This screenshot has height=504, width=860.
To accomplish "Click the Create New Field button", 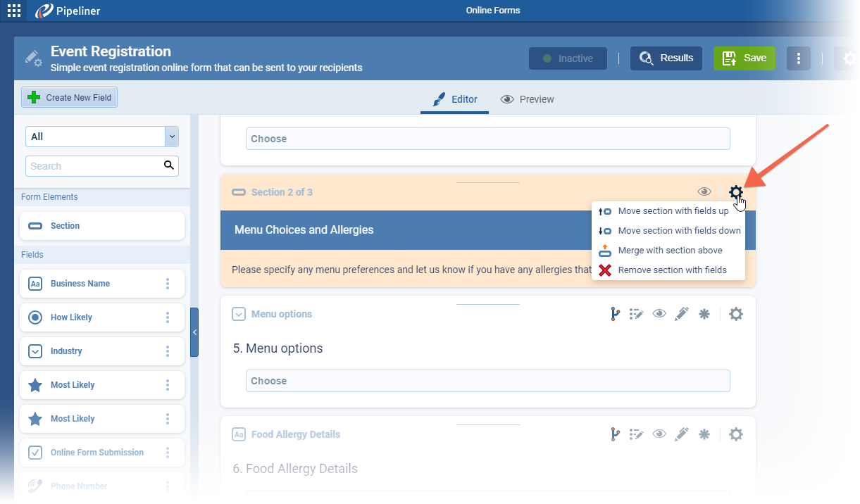I will pyautogui.click(x=69, y=98).
